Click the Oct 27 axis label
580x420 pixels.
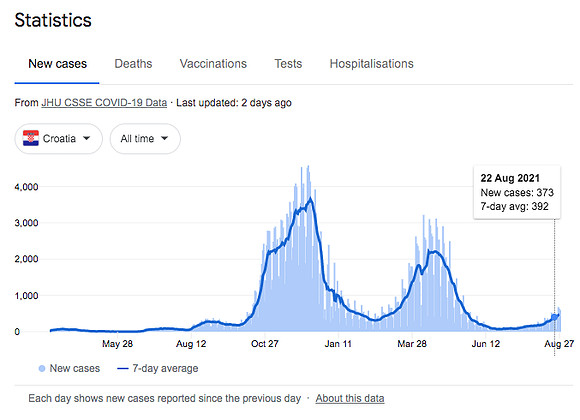pyautogui.click(x=264, y=344)
